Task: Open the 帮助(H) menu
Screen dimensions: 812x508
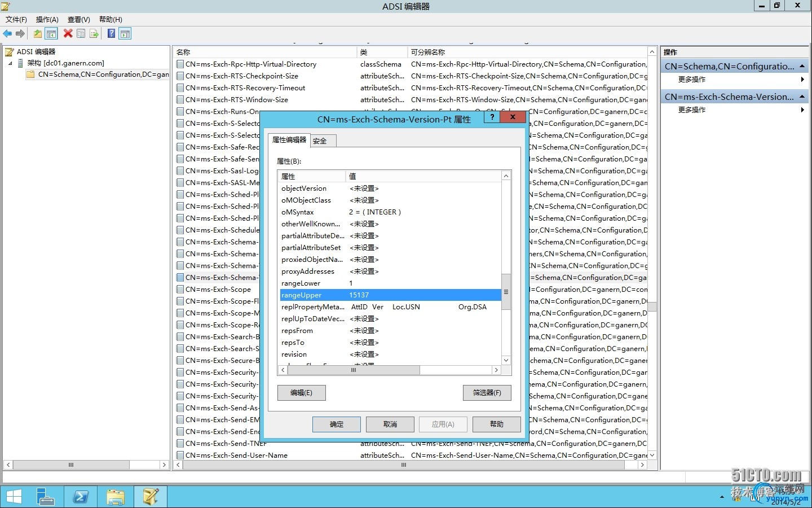Action: [111, 20]
